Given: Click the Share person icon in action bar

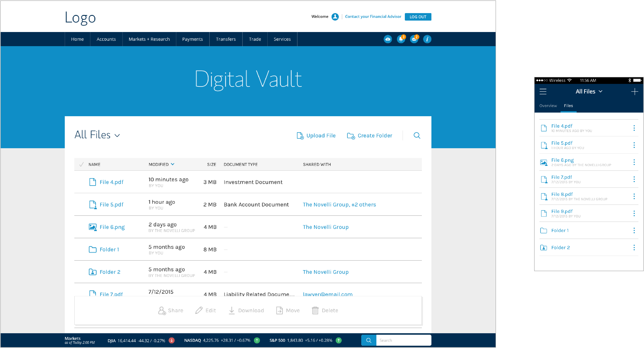Looking at the screenshot, I should tap(162, 311).
